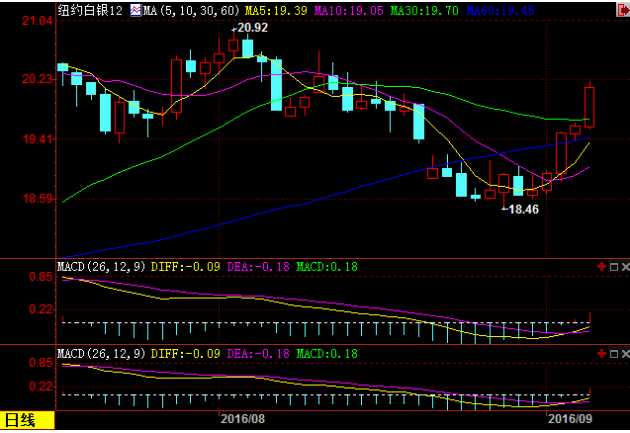The height and width of the screenshot is (433, 630).
Task: Click the 2016/08 date axis marker
Action: tap(243, 419)
